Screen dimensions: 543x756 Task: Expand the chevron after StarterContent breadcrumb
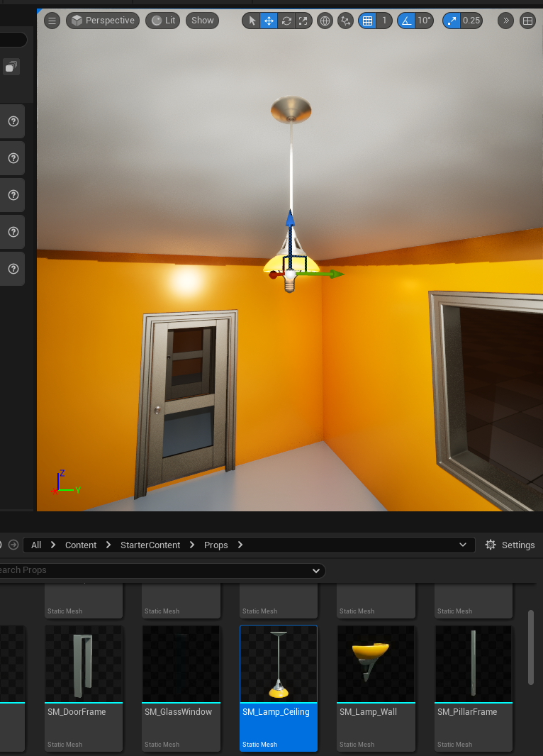pos(192,545)
